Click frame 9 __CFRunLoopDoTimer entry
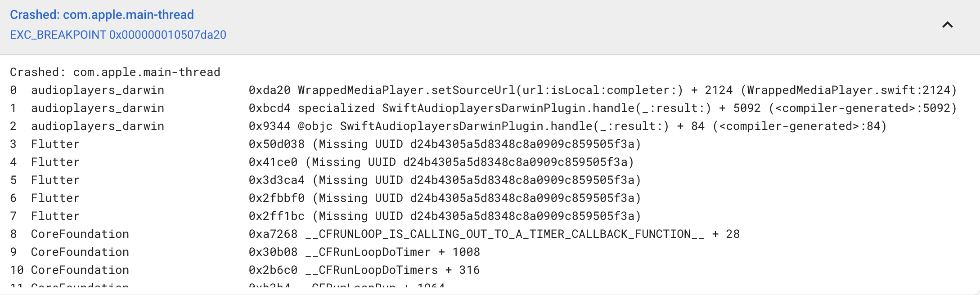Screen dimensions: 980x295 point(364,252)
